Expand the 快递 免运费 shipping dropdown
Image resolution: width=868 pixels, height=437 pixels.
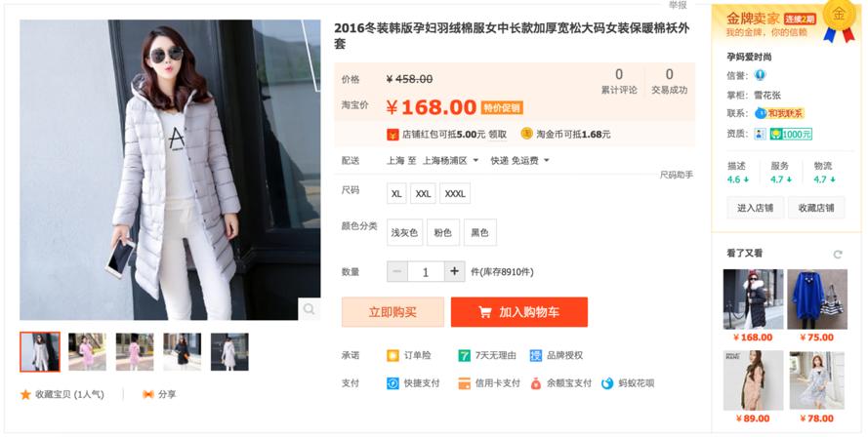click(x=519, y=160)
